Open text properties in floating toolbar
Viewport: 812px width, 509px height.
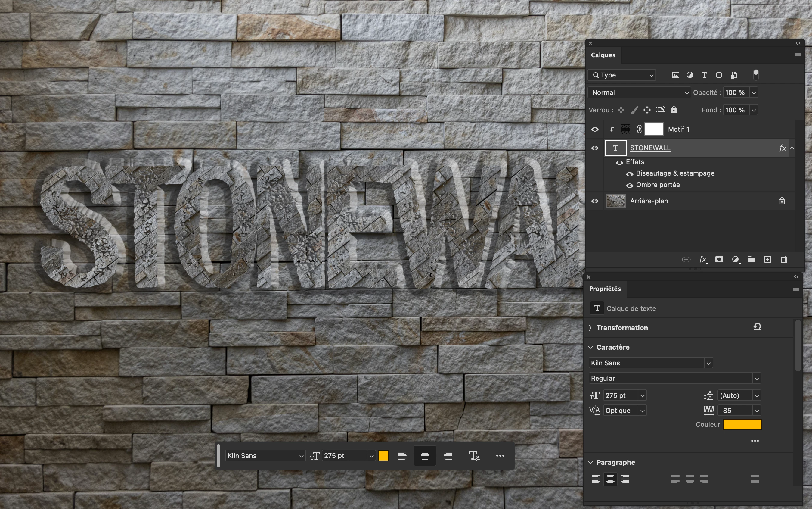pos(474,455)
